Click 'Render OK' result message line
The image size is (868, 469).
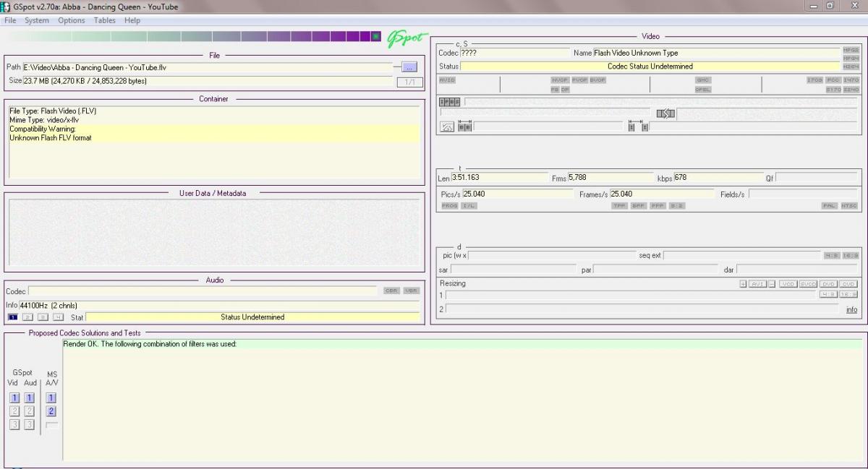point(150,344)
